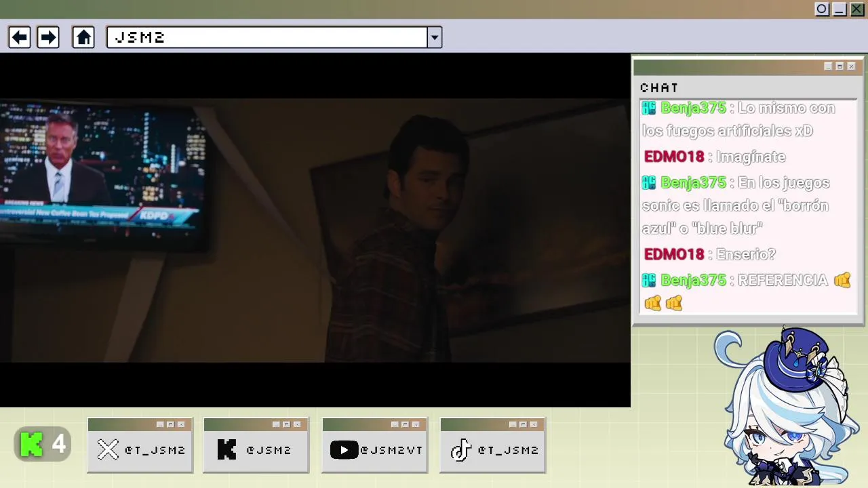This screenshot has width=868, height=488.
Task: Open the @JSM2VT YouTube handle text
Action: pos(391,450)
